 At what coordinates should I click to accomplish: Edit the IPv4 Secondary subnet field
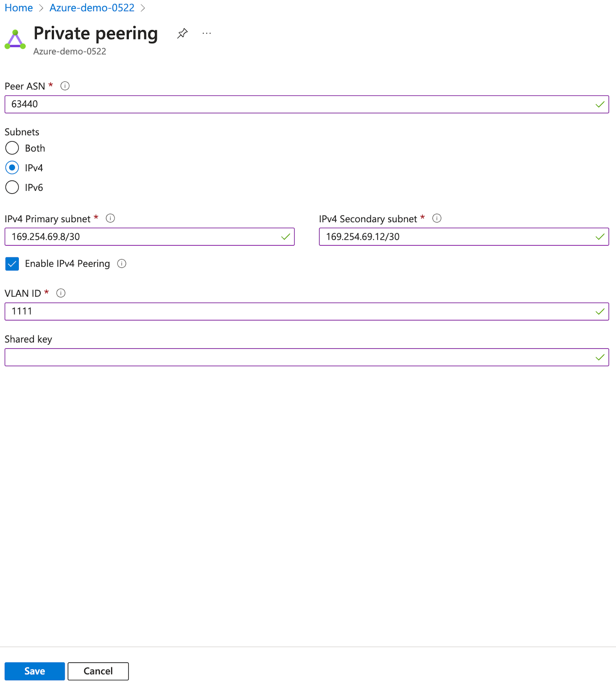(464, 237)
